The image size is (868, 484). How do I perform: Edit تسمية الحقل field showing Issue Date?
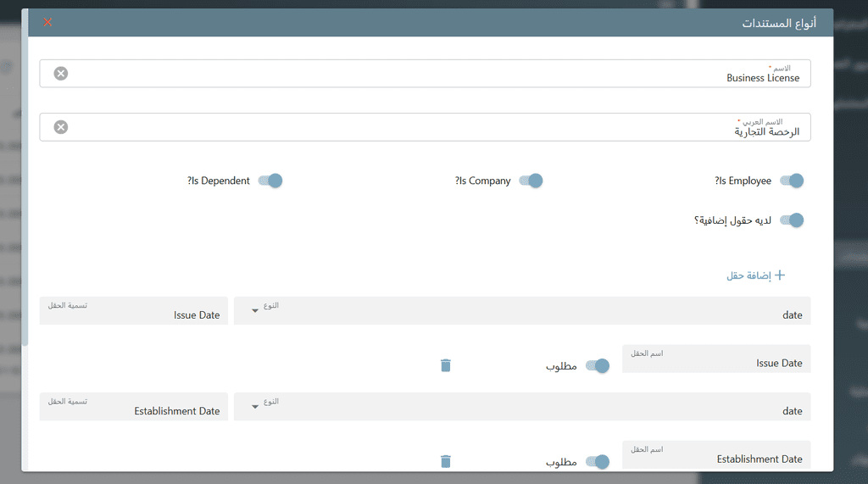click(134, 311)
